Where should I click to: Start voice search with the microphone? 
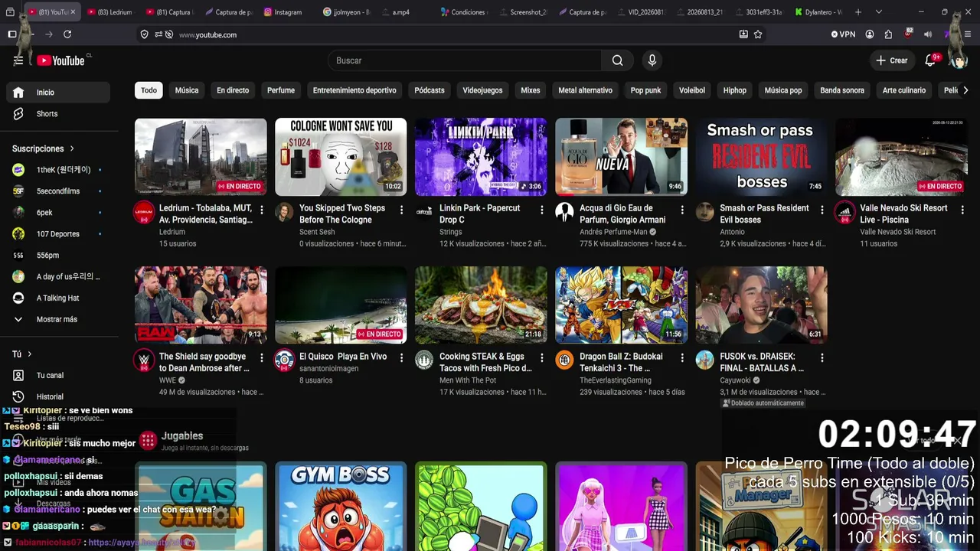(652, 60)
